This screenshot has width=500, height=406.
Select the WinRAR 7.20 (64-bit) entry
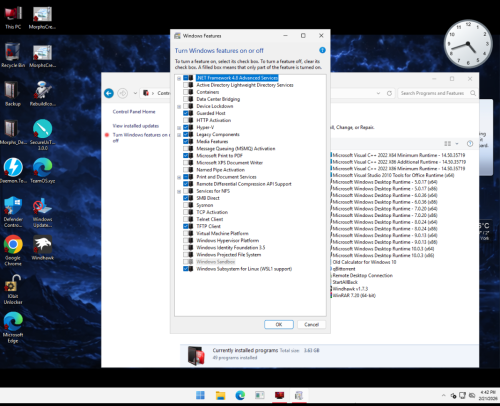pyautogui.click(x=354, y=295)
